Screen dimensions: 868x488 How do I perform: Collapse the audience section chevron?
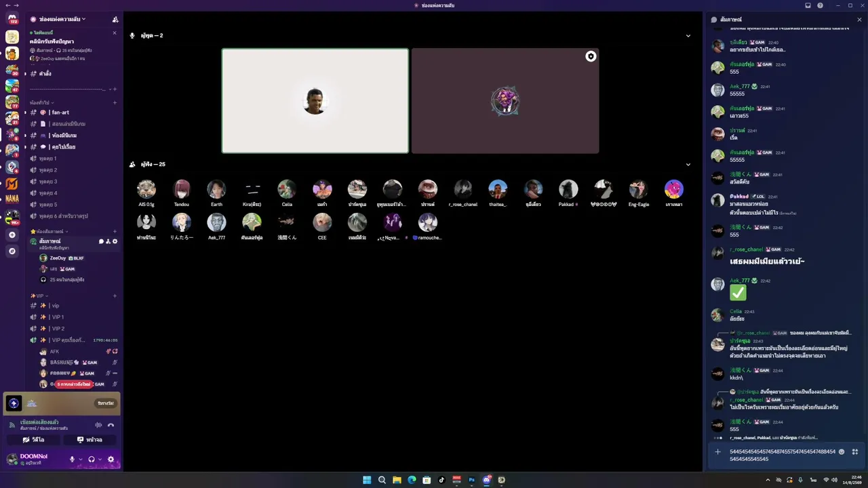[688, 165]
